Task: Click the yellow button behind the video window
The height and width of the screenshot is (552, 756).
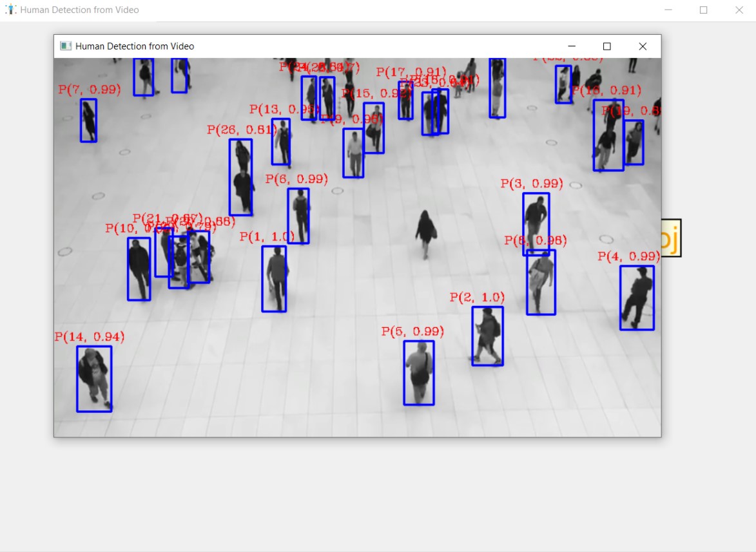Action: coord(671,238)
